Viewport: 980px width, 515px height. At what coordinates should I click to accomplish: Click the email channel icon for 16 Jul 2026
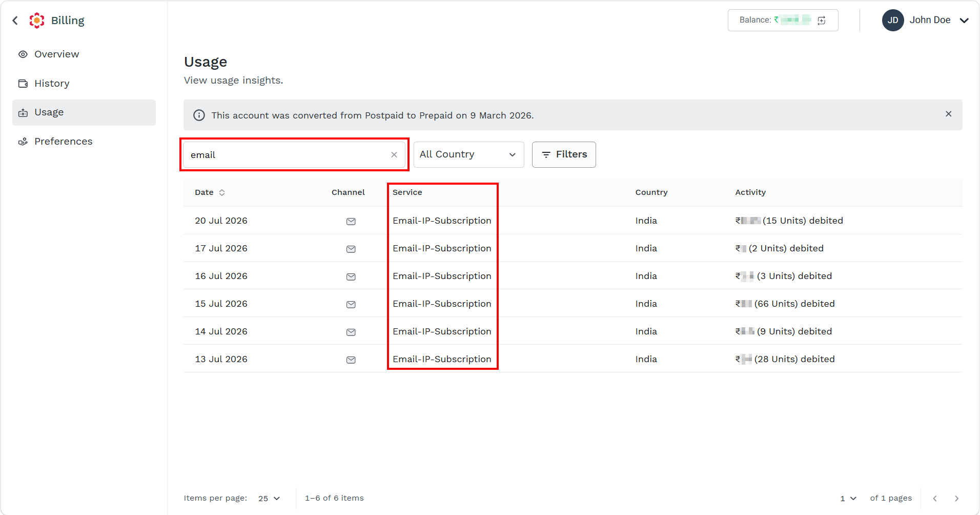click(351, 277)
